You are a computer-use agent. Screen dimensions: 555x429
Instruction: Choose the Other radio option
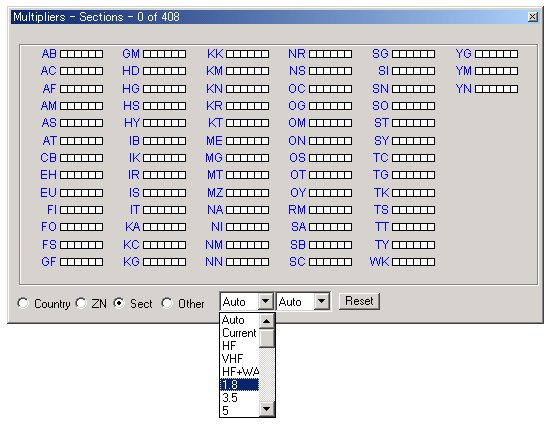[167, 303]
